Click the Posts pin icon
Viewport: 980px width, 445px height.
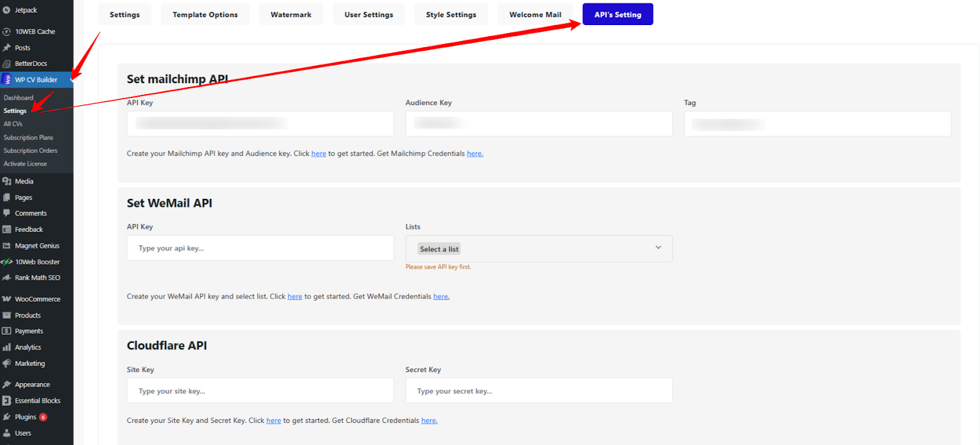tap(7, 48)
